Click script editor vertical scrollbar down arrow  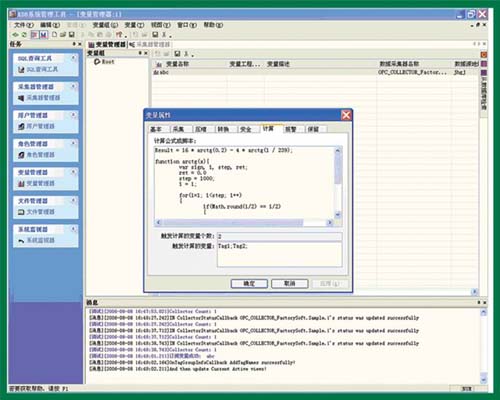point(338,215)
